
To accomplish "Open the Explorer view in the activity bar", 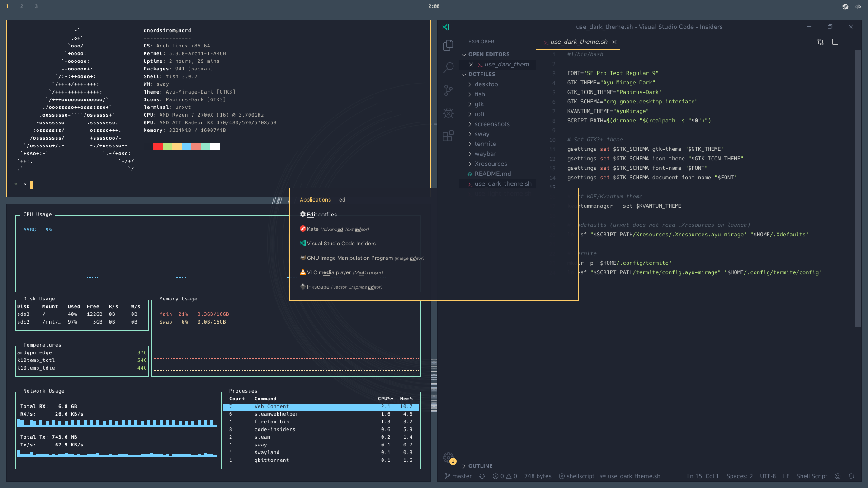I will click(448, 45).
